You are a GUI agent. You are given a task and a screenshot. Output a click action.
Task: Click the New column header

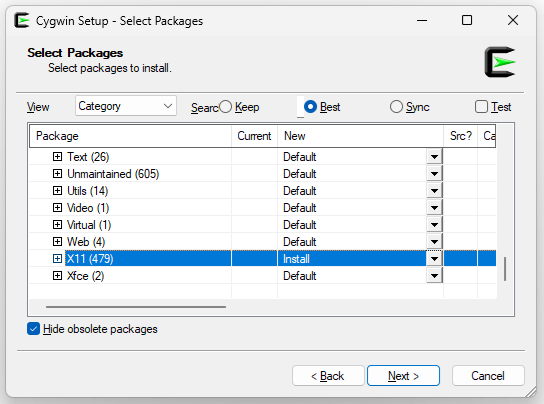coord(360,136)
